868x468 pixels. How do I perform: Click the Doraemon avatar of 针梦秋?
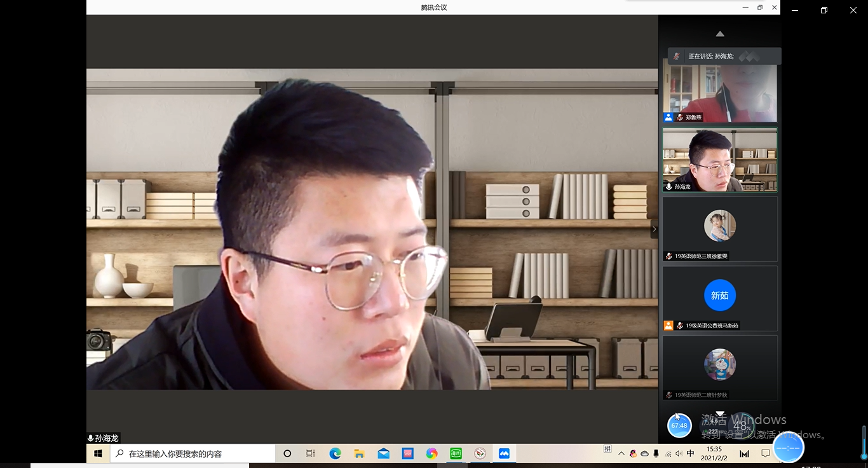719,364
